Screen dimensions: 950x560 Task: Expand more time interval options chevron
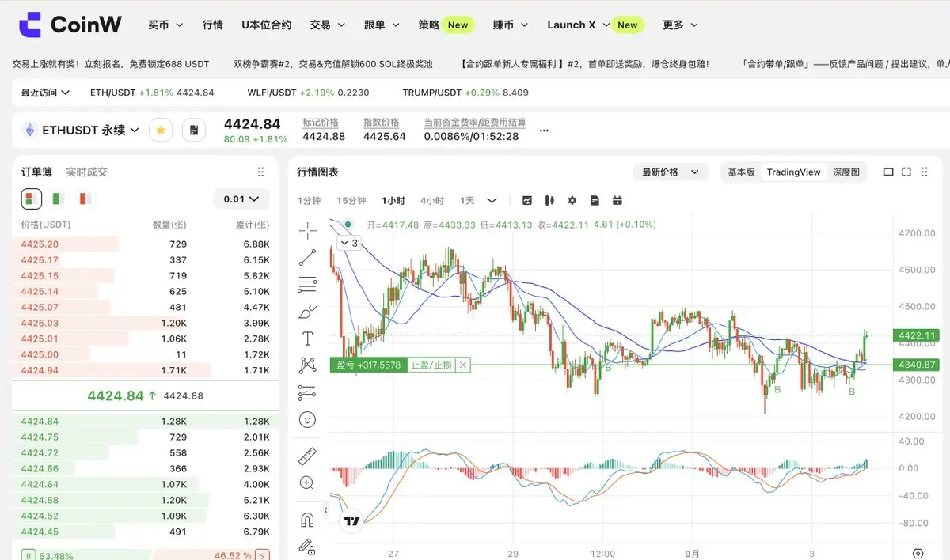(x=492, y=200)
